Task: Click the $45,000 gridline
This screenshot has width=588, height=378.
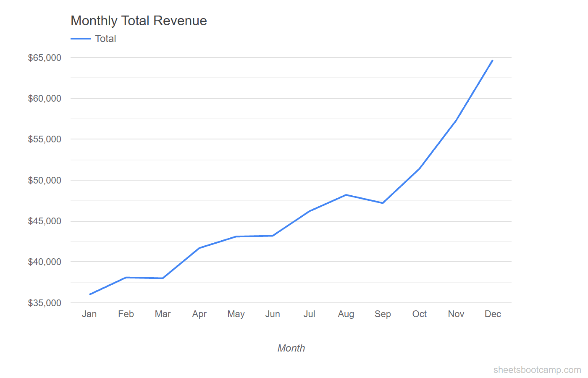Action: tap(294, 221)
